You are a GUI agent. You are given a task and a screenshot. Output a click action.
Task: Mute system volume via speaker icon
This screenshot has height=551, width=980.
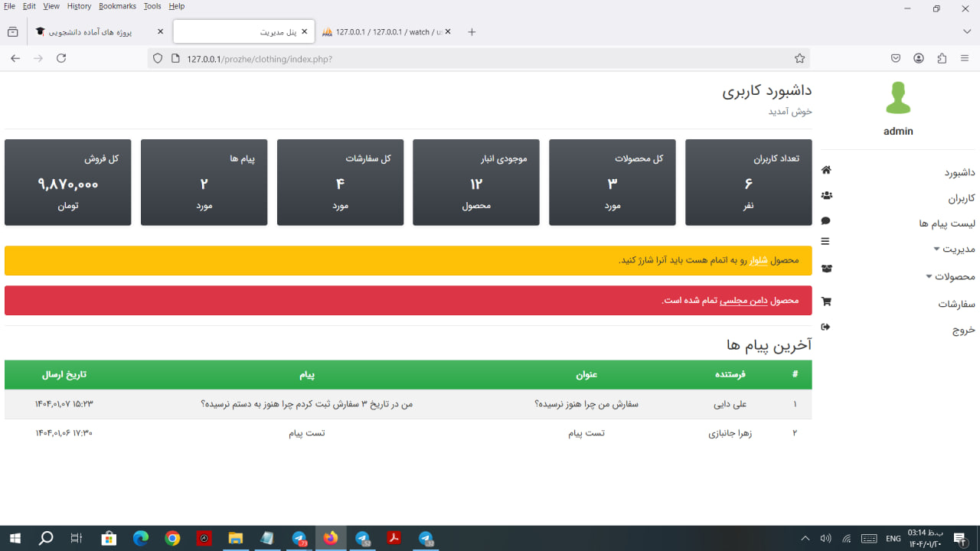[x=825, y=539]
